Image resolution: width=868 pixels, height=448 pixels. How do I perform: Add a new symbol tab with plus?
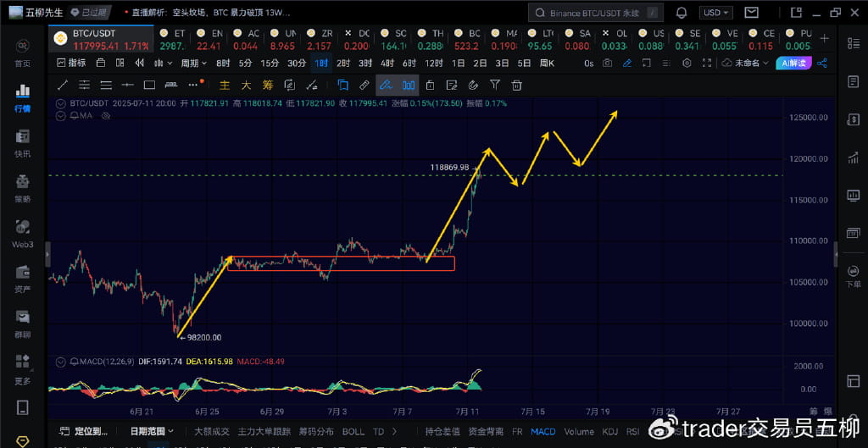pyautogui.click(x=825, y=38)
